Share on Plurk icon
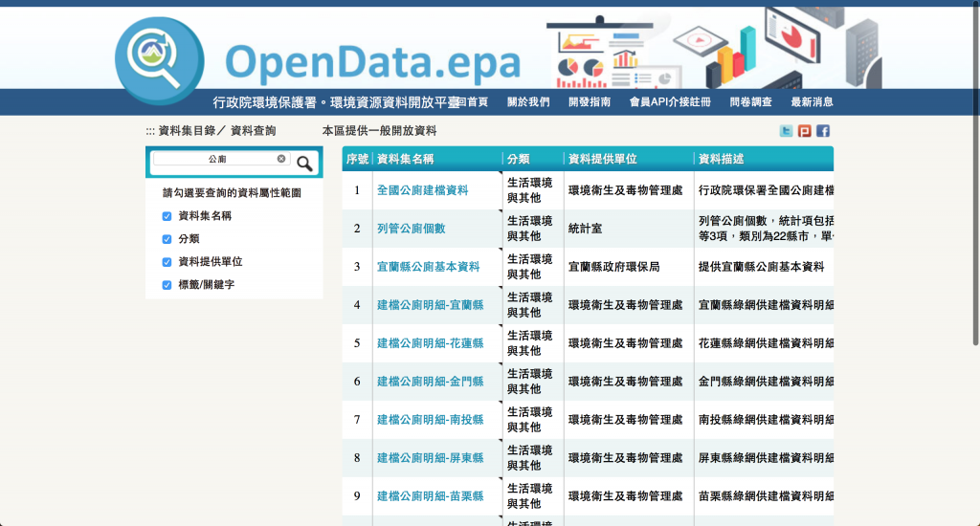 [804, 131]
